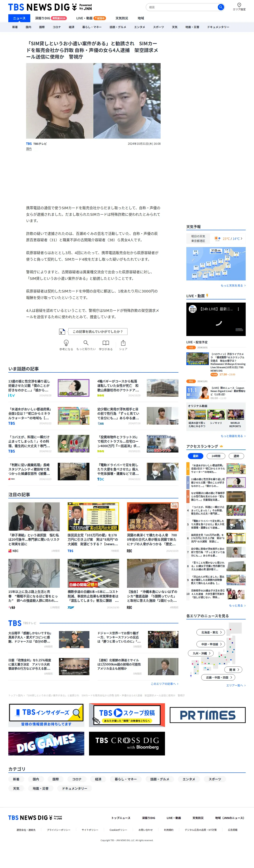Open the エンタメ category in sub navigation
The image size is (254, 868).
(139, 27)
